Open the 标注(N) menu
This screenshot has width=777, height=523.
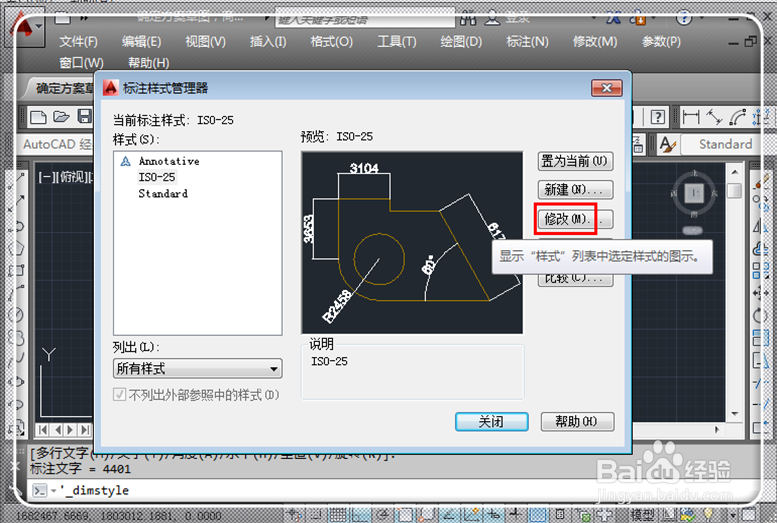click(x=527, y=42)
